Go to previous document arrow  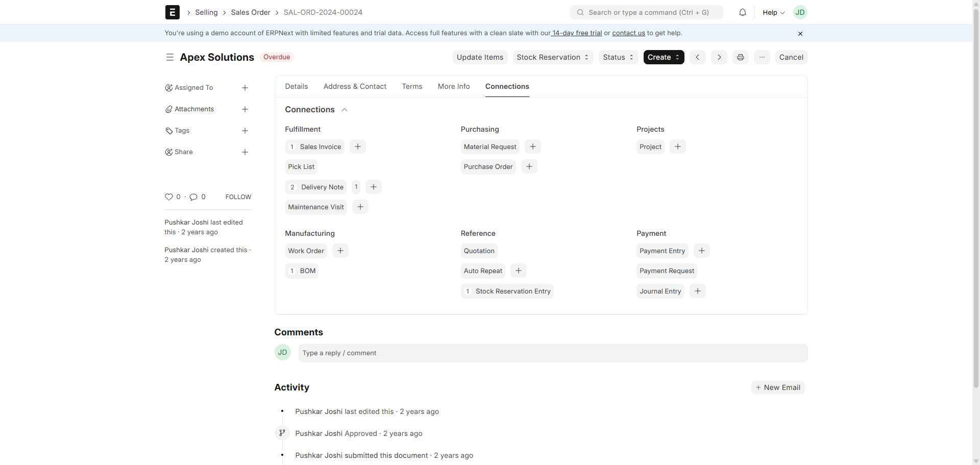tap(698, 57)
